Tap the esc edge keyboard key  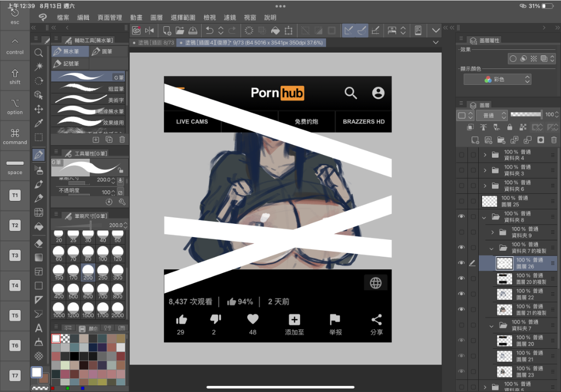pyautogui.click(x=15, y=17)
